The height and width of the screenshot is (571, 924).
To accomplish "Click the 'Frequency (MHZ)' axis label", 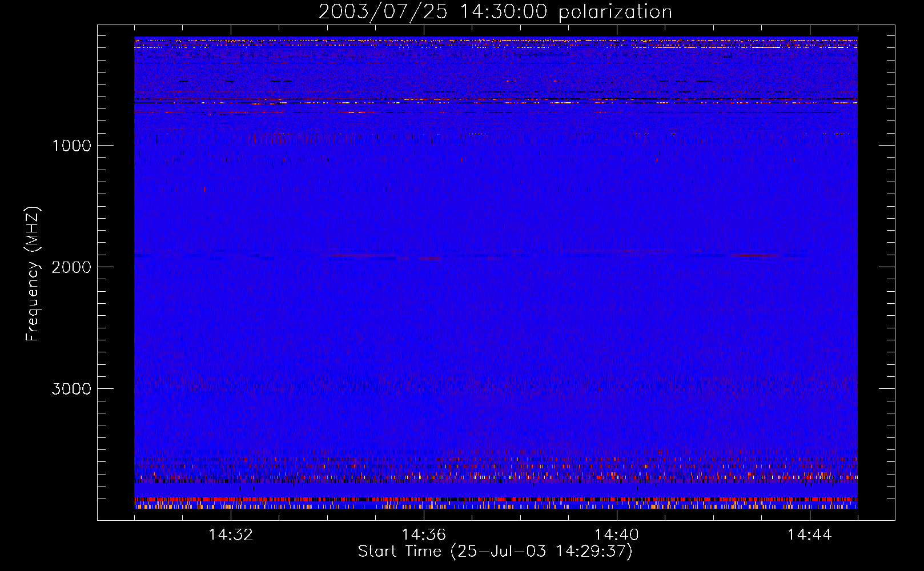I will pos(33,274).
